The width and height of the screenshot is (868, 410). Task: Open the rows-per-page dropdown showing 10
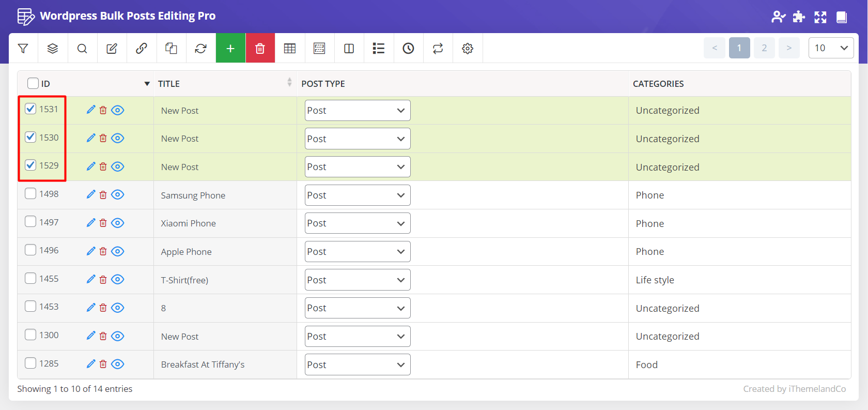pyautogui.click(x=831, y=48)
